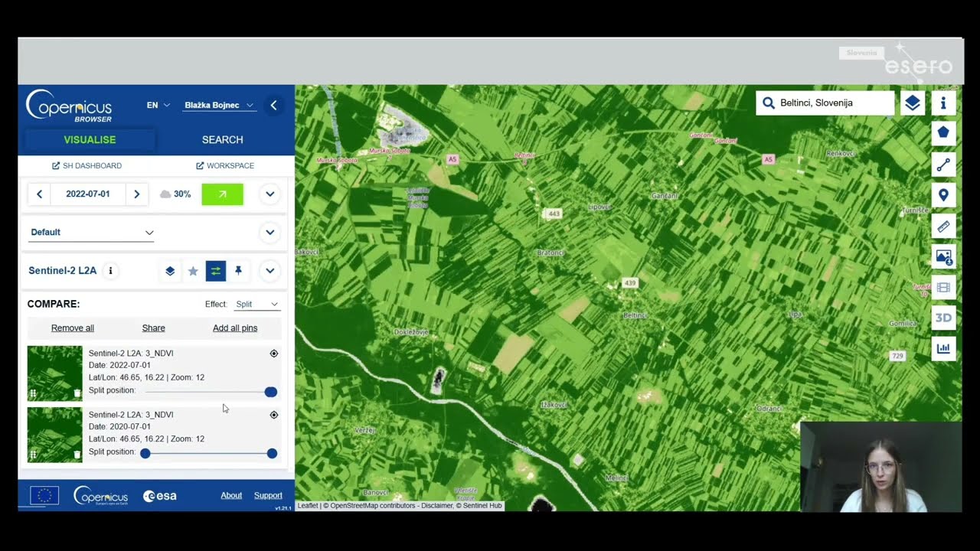Open the Default theme dropdown

coord(92,233)
